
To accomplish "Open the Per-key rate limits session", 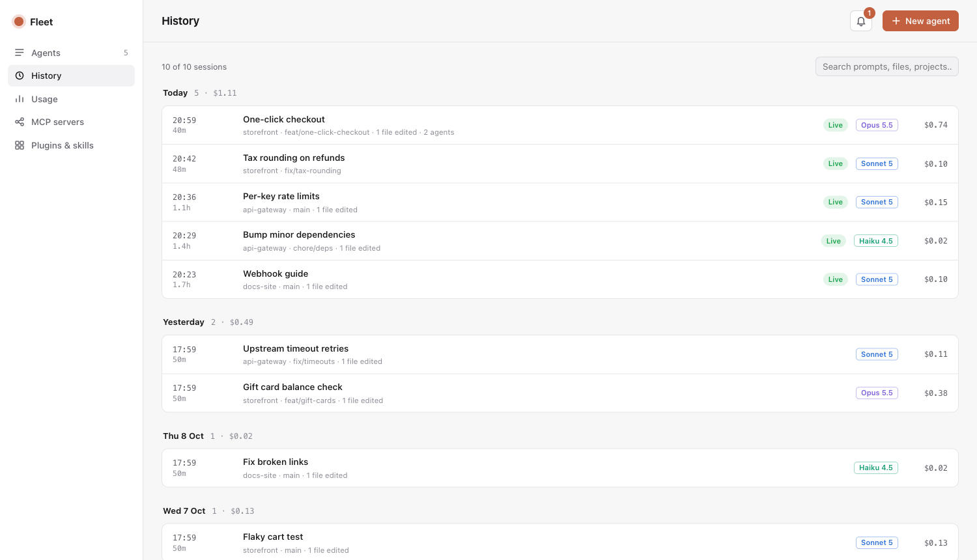I will [560, 203].
